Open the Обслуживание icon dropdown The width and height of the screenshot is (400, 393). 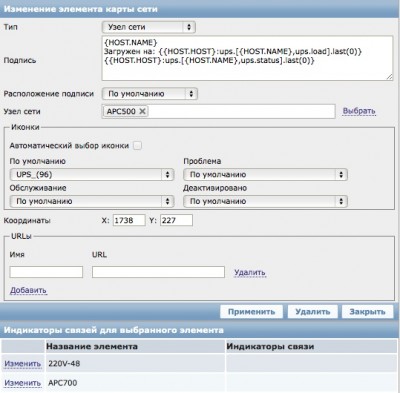(x=92, y=201)
